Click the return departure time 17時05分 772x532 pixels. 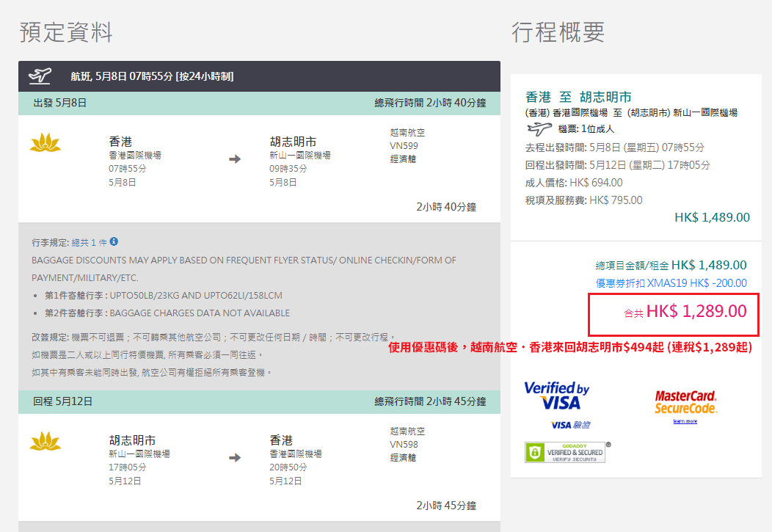128,467
